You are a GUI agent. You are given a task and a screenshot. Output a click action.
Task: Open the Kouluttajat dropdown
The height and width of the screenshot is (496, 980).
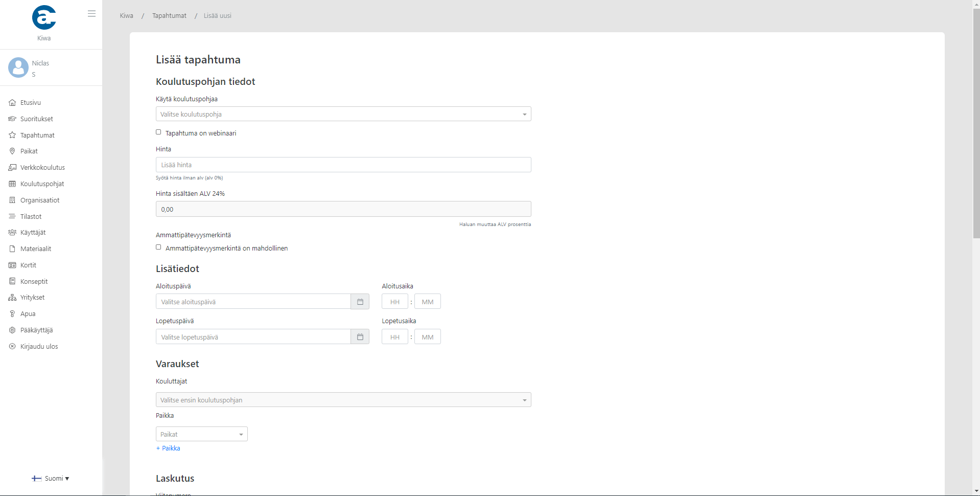[343, 400]
